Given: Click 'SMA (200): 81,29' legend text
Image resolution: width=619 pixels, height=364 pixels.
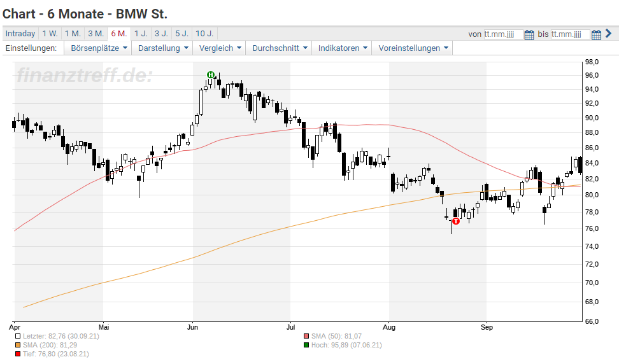Looking at the screenshot, I should pos(50,345).
